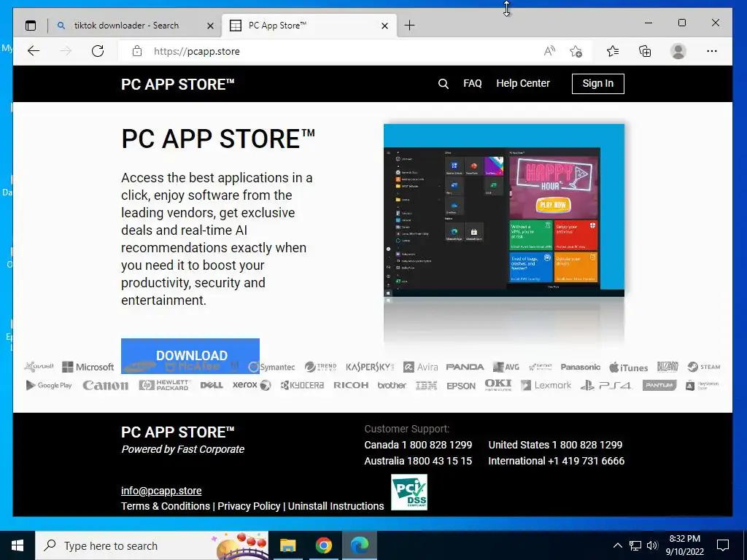Click the iTunes vendor logo
The width and height of the screenshot is (747, 560).
[628, 367]
